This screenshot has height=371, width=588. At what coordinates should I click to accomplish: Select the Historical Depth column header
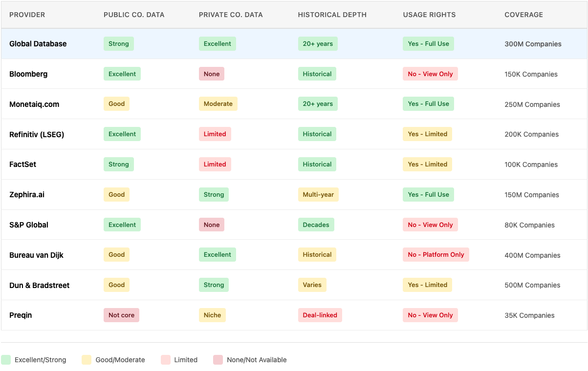332,15
